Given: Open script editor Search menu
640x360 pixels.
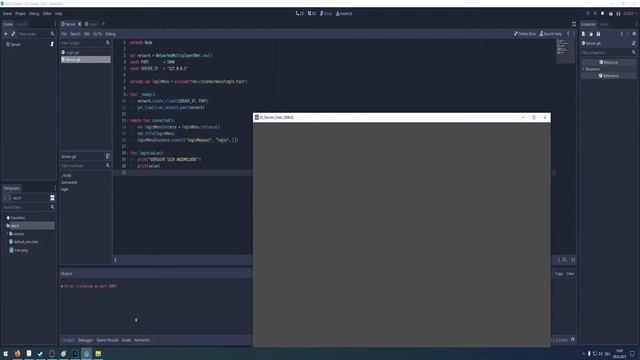Looking at the screenshot, I should [x=75, y=34].
